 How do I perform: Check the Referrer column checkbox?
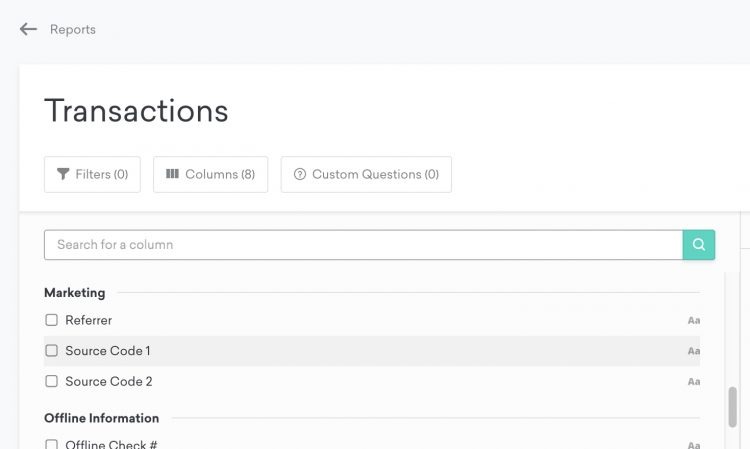52,321
